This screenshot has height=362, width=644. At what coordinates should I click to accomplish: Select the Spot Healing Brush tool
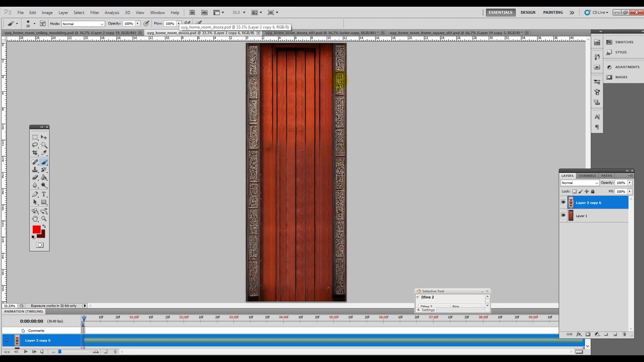[x=35, y=162]
